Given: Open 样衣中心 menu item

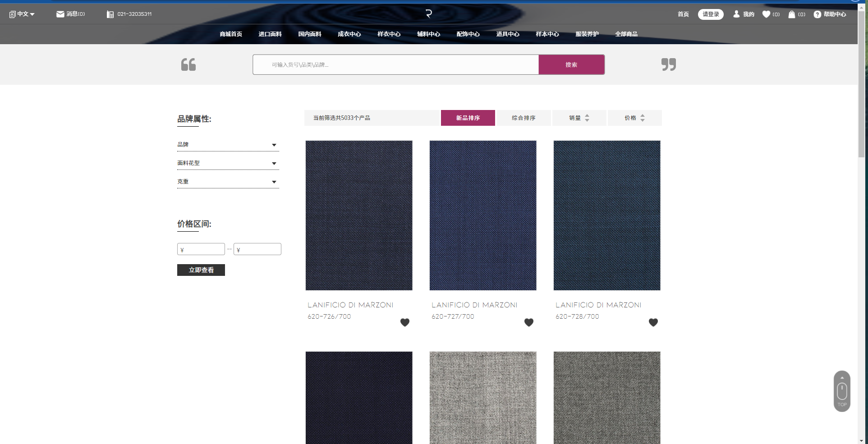Looking at the screenshot, I should [x=389, y=34].
